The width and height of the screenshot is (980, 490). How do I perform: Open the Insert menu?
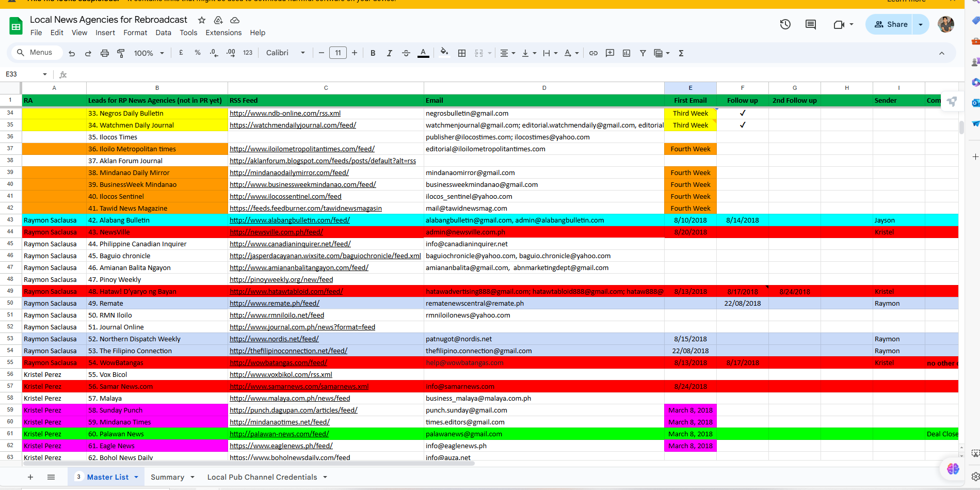pos(105,33)
